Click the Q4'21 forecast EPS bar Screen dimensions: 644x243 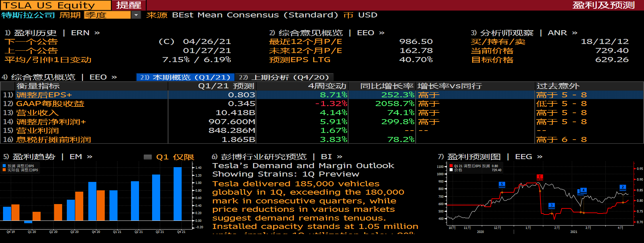[x=178, y=194]
